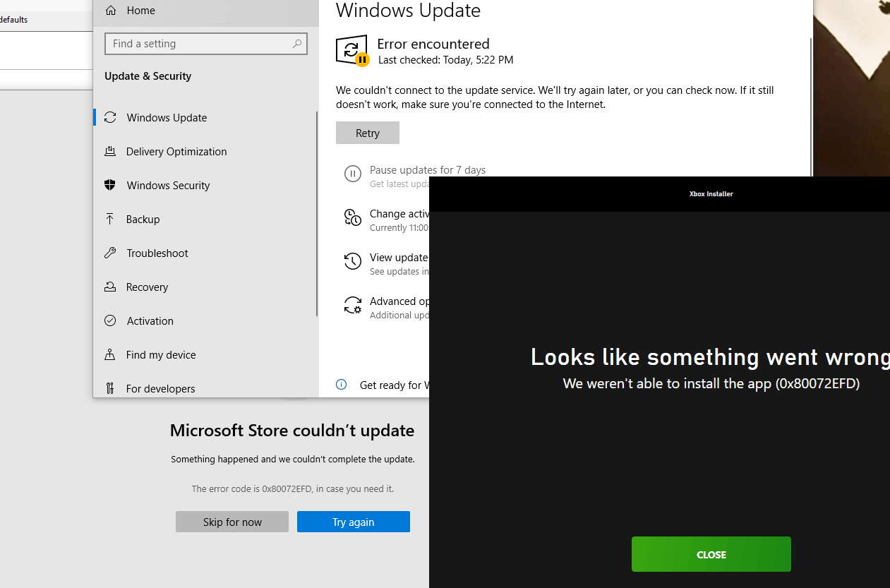Click the Windows Update page title
890x588 pixels.
tap(408, 11)
